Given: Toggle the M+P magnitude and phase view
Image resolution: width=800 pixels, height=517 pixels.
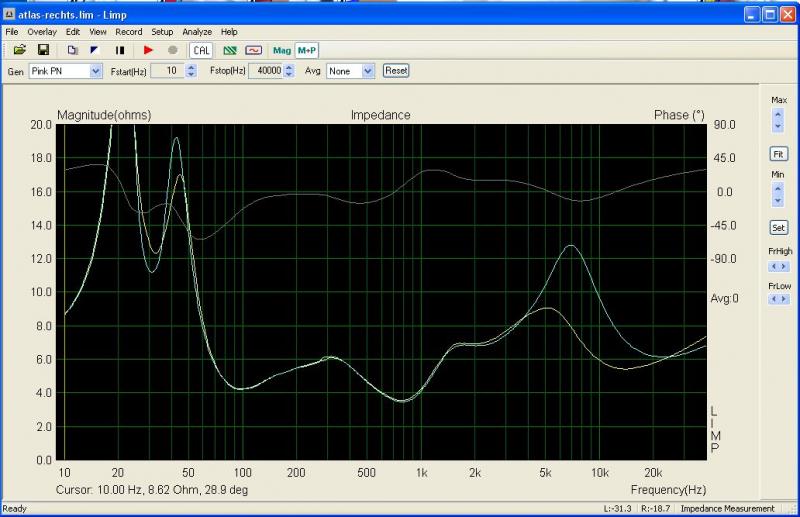Looking at the screenshot, I should tap(307, 49).
